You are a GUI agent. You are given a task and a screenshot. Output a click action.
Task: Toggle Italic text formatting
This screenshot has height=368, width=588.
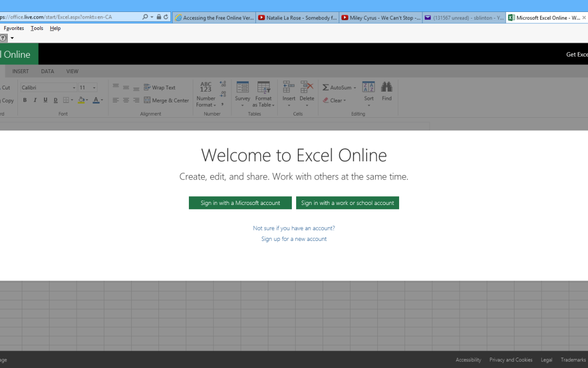pos(35,100)
